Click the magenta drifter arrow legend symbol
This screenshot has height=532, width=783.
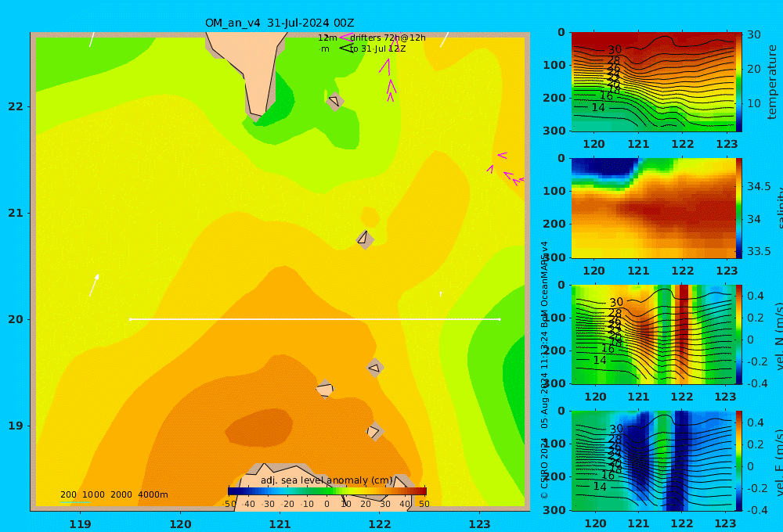pyautogui.click(x=345, y=38)
